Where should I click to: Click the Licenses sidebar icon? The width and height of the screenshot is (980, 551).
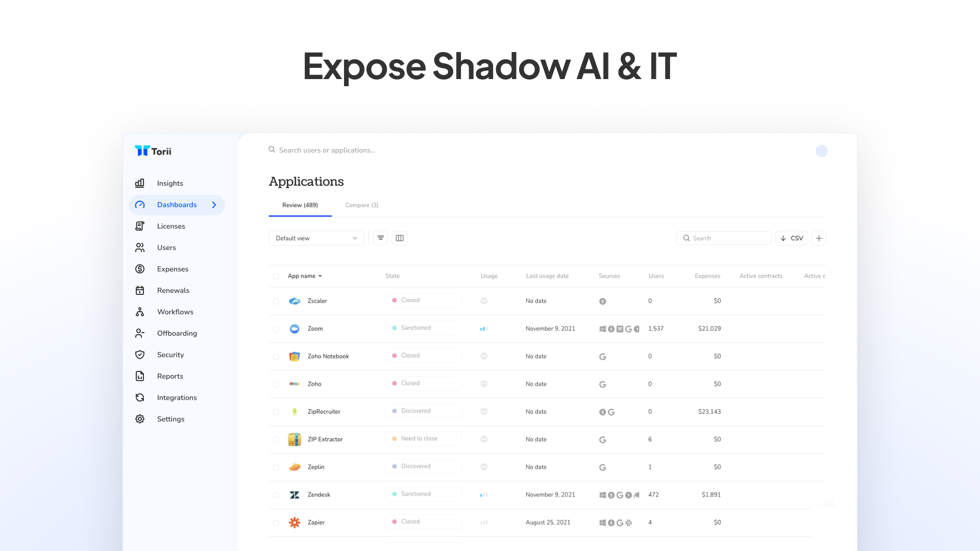click(139, 226)
